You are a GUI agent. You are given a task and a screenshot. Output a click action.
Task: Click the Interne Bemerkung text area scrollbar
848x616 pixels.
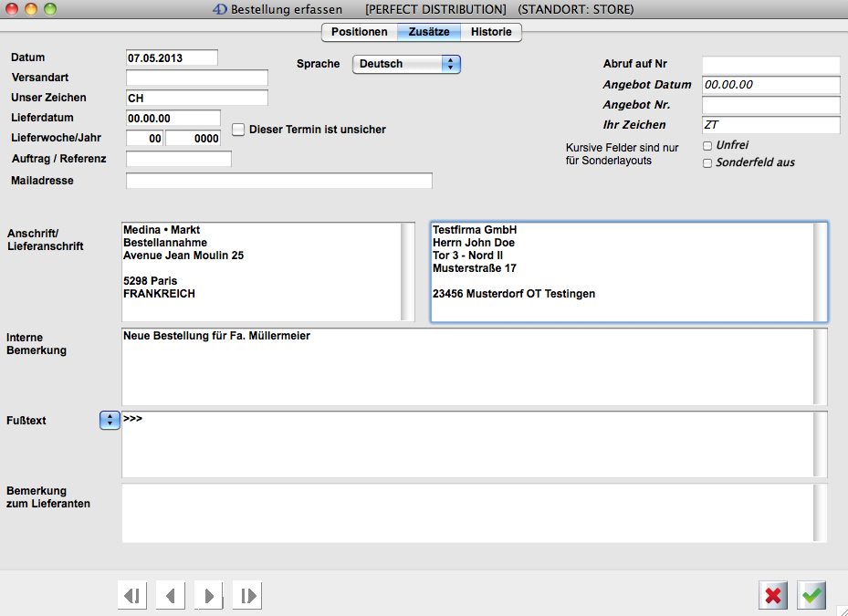[821, 366]
